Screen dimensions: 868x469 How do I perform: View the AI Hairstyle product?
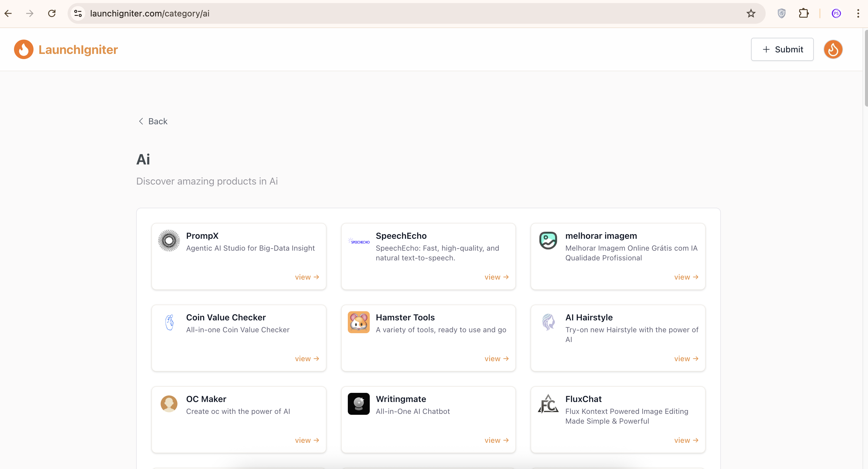tap(686, 358)
